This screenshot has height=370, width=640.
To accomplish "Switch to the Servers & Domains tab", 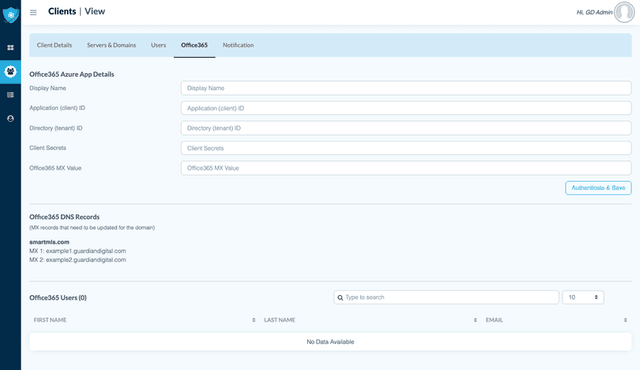I will click(111, 45).
